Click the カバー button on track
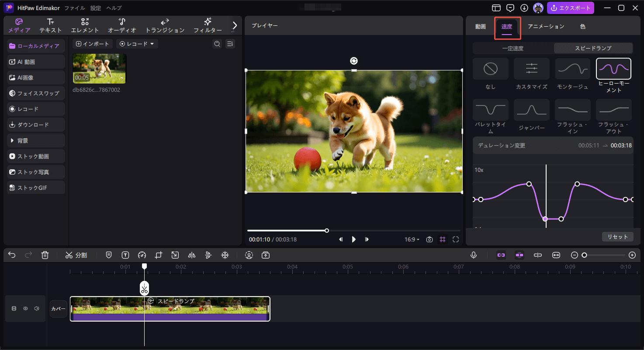Image resolution: width=644 pixels, height=350 pixels. tap(59, 309)
